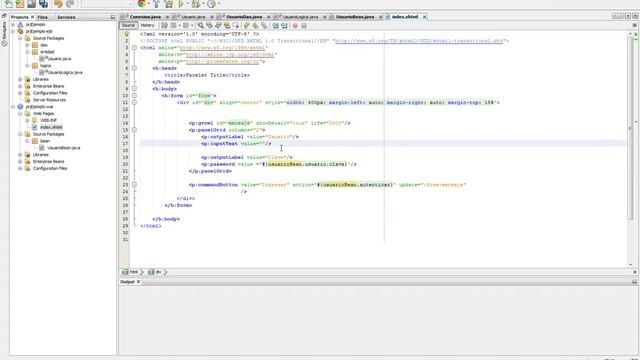Switch to the Conexion.java tab
Viewport: 640px width, 360px height.
(x=145, y=17)
